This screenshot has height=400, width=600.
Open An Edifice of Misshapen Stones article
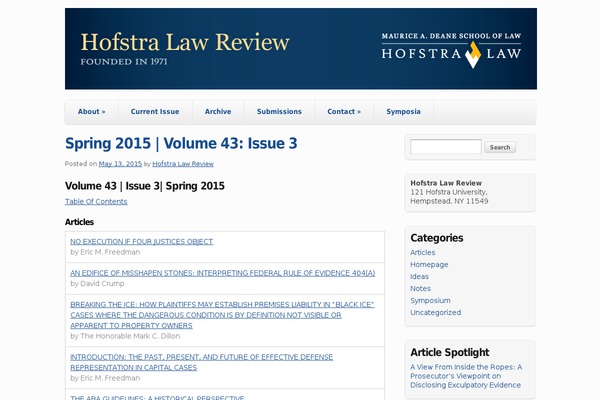[223, 273]
